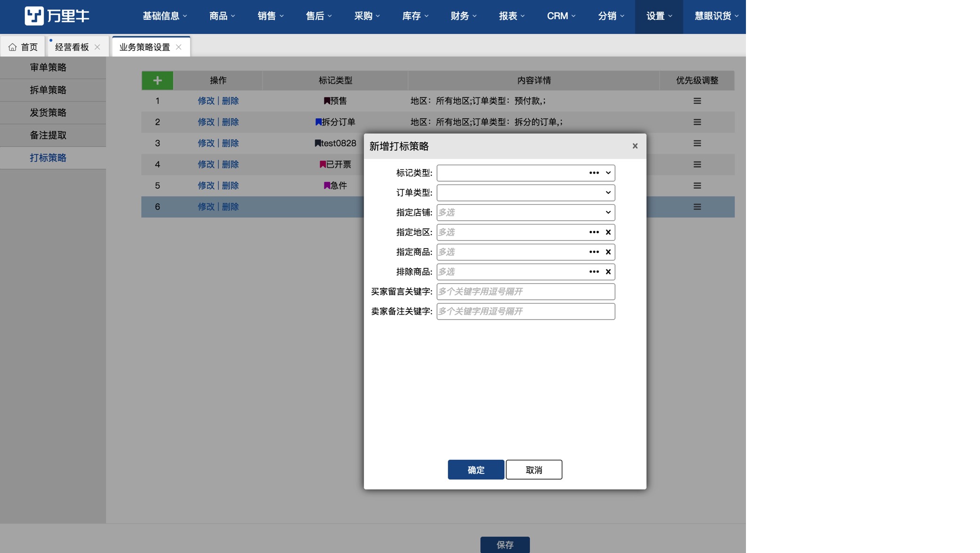Screen dimensions: 980x553
Task: Click the 万里牛 logo icon
Action: click(x=34, y=16)
